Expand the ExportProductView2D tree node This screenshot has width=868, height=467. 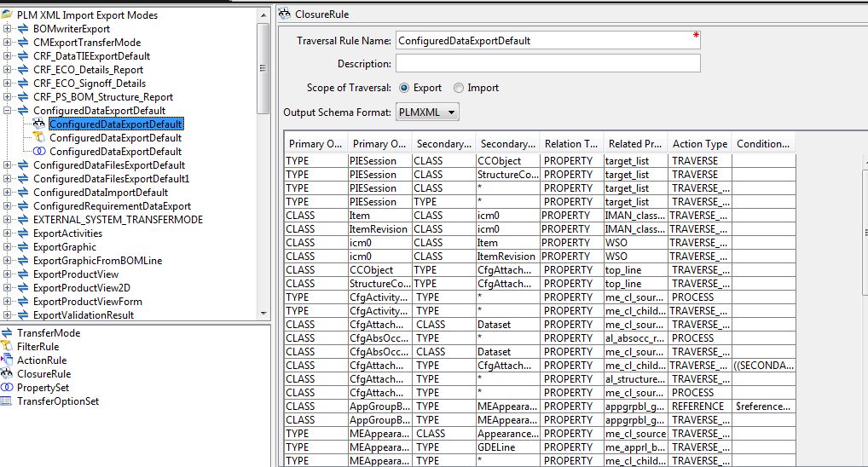[x=7, y=288]
